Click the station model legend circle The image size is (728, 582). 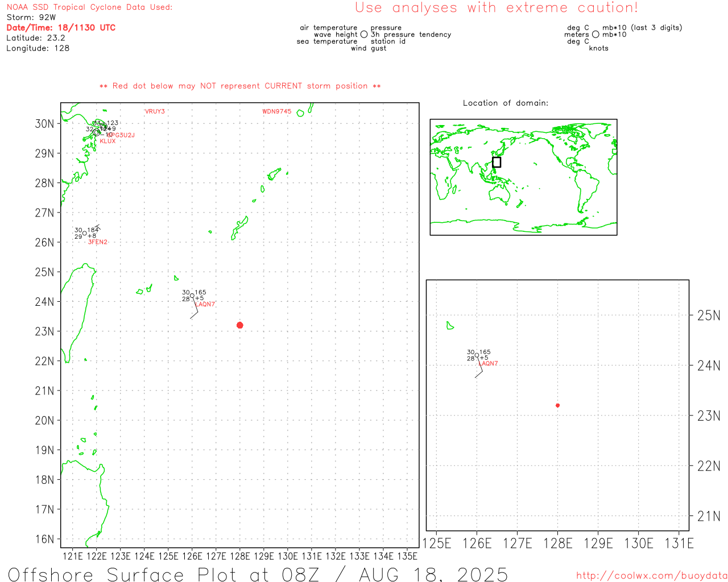coord(364,34)
